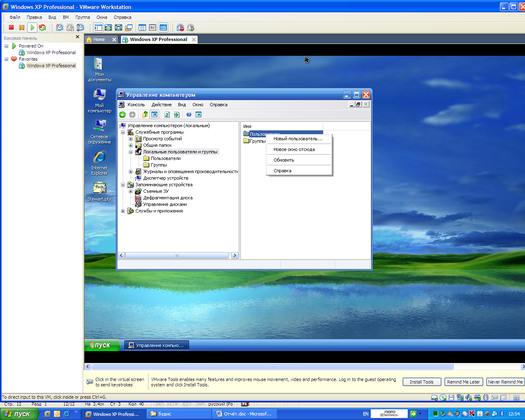Image resolution: width=525 pixels, height=420 pixels.
Task: Collapse the Favorites tree node
Action: click(x=6, y=59)
